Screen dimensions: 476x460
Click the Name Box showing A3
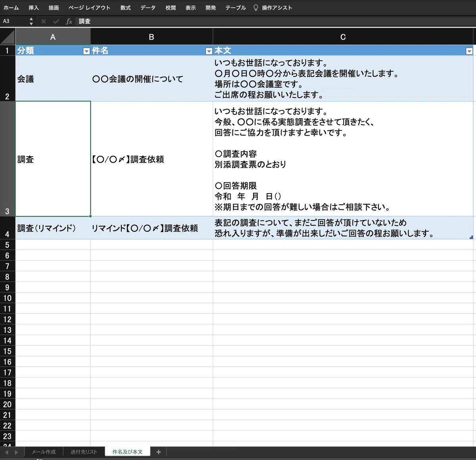coord(14,21)
